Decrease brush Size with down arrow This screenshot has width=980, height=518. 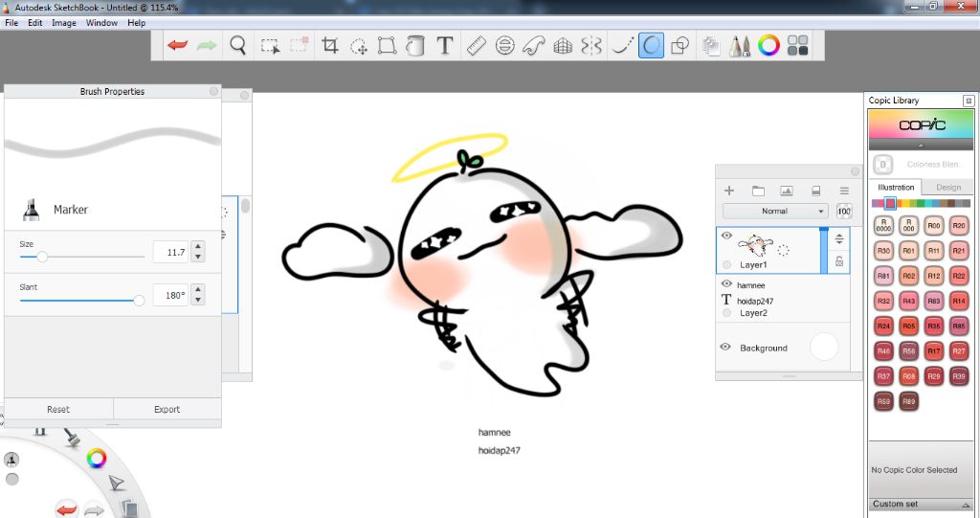tap(198, 257)
